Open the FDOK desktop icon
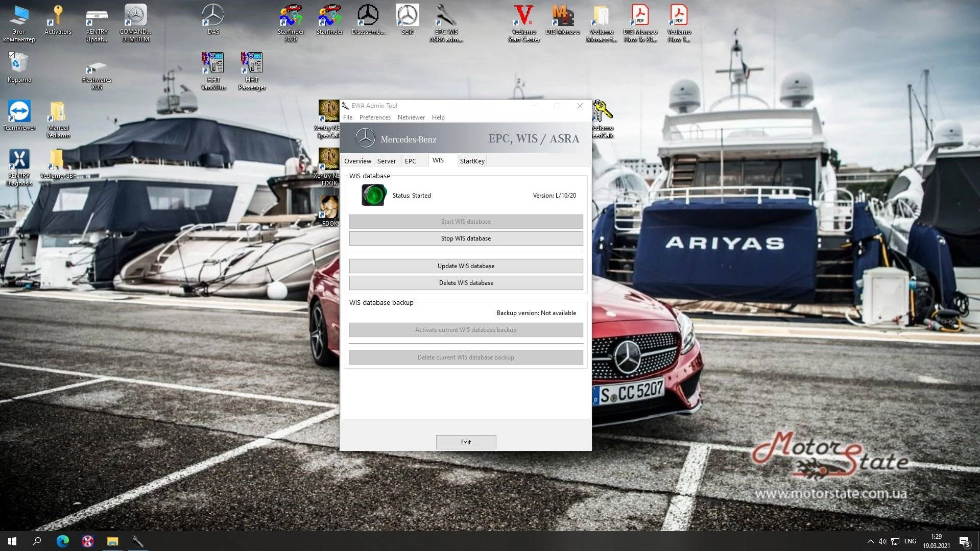The height and width of the screenshot is (551, 980). click(x=329, y=211)
